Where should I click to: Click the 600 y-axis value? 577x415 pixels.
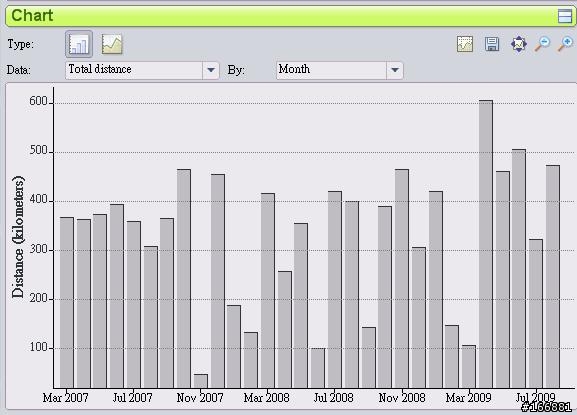39,102
